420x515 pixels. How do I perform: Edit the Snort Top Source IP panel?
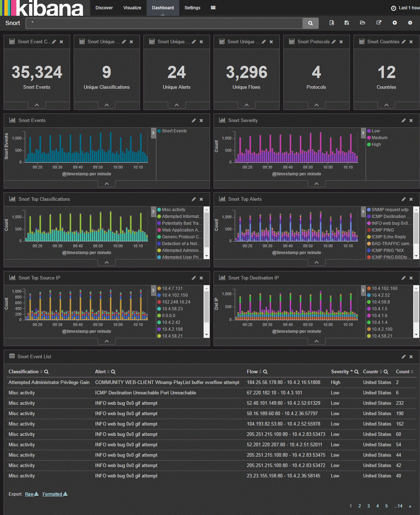(x=194, y=278)
